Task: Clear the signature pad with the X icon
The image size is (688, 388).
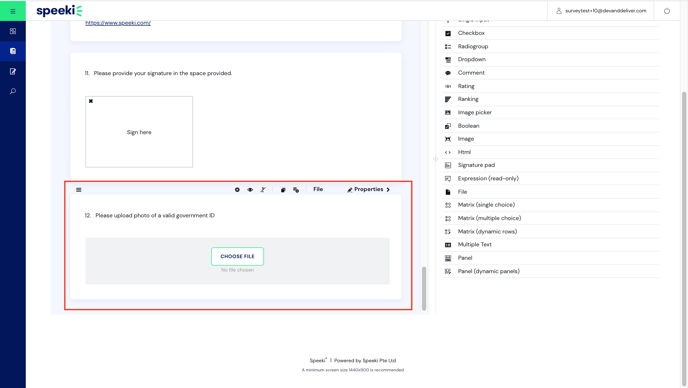Action: [x=91, y=101]
